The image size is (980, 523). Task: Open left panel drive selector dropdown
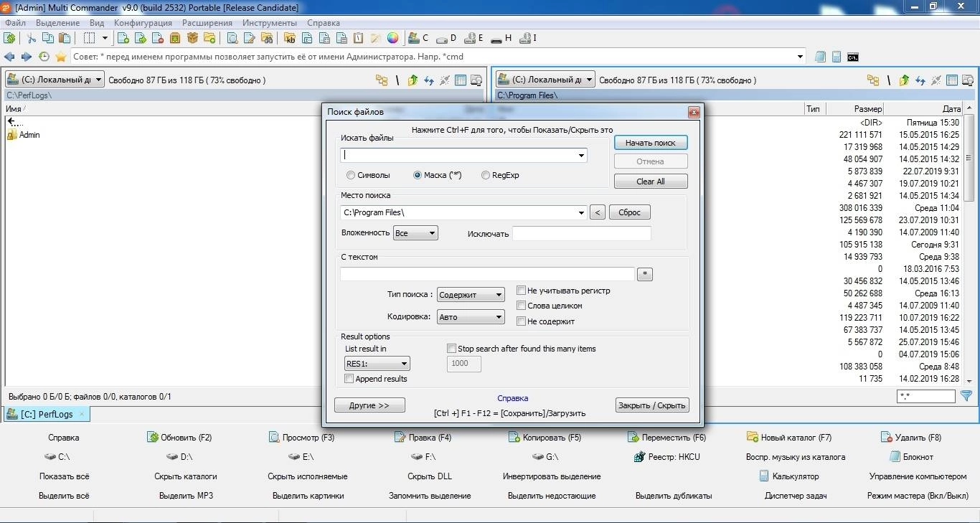click(x=55, y=80)
